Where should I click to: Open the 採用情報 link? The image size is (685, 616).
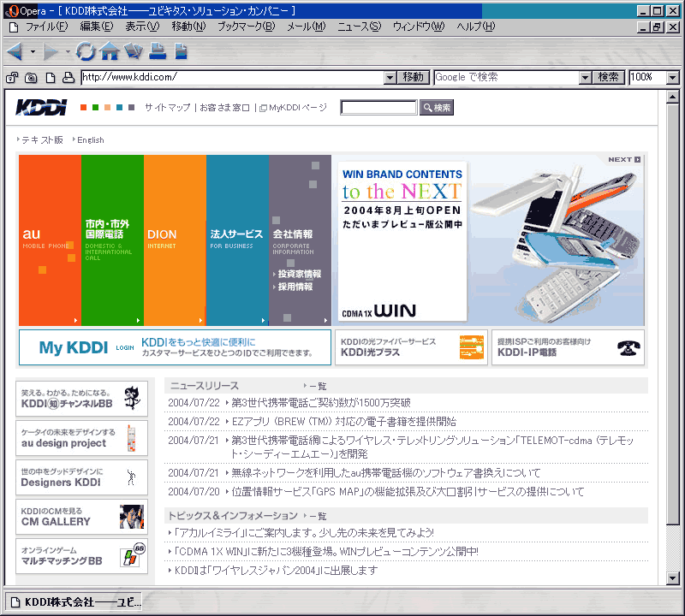(295, 287)
